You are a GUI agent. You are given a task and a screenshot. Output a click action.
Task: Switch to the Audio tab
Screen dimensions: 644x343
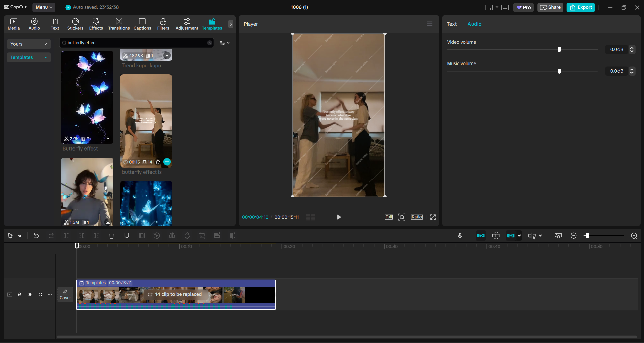[474, 24]
